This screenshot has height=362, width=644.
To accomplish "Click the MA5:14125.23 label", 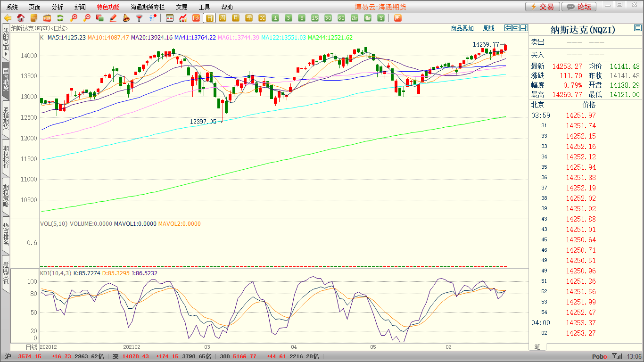I will coord(66,38).
